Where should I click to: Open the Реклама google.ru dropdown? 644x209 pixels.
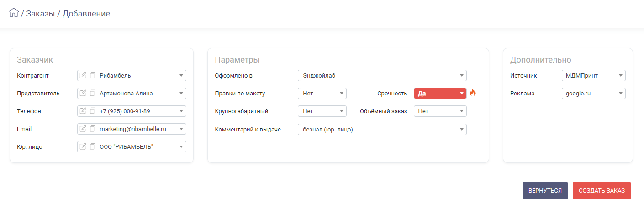pyautogui.click(x=593, y=93)
